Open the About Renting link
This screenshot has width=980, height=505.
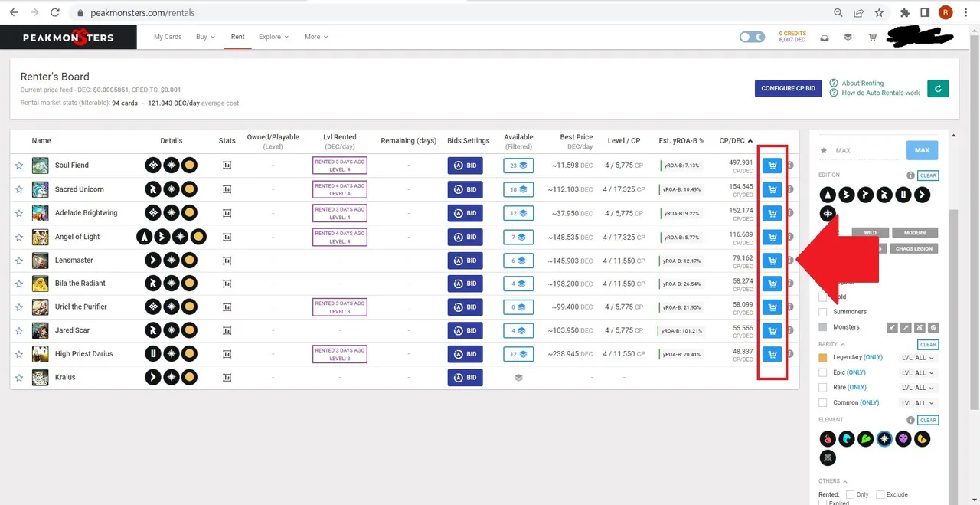tap(862, 83)
